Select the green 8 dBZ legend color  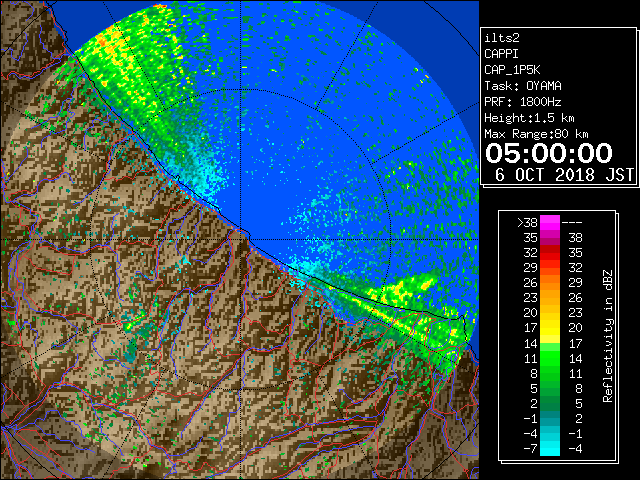click(x=550, y=373)
